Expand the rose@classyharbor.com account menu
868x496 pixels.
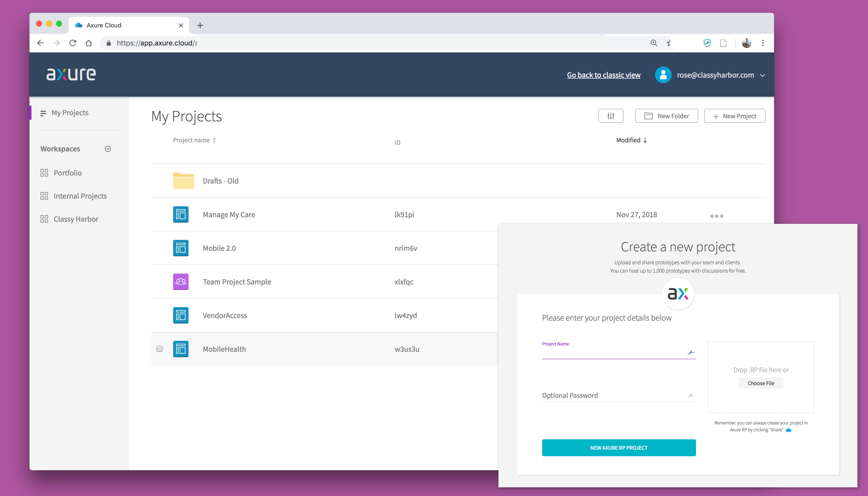762,75
